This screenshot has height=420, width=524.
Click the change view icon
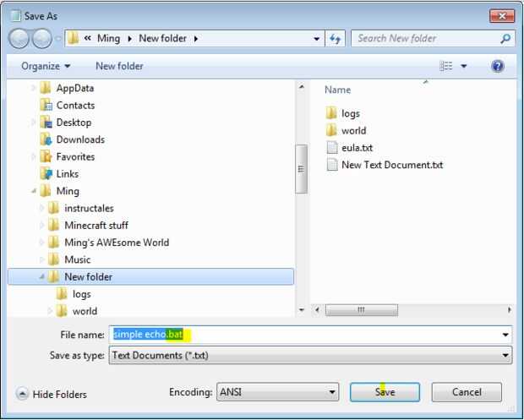[445, 66]
